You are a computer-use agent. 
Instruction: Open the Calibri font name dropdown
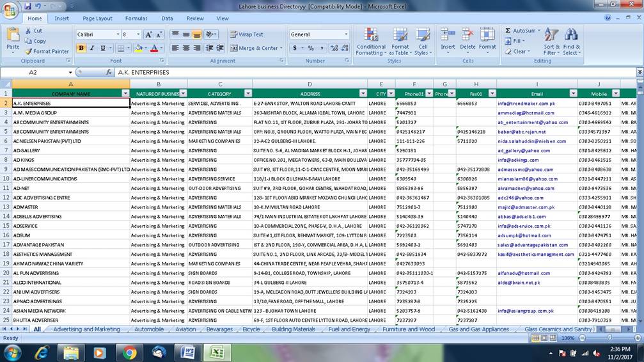click(x=118, y=35)
